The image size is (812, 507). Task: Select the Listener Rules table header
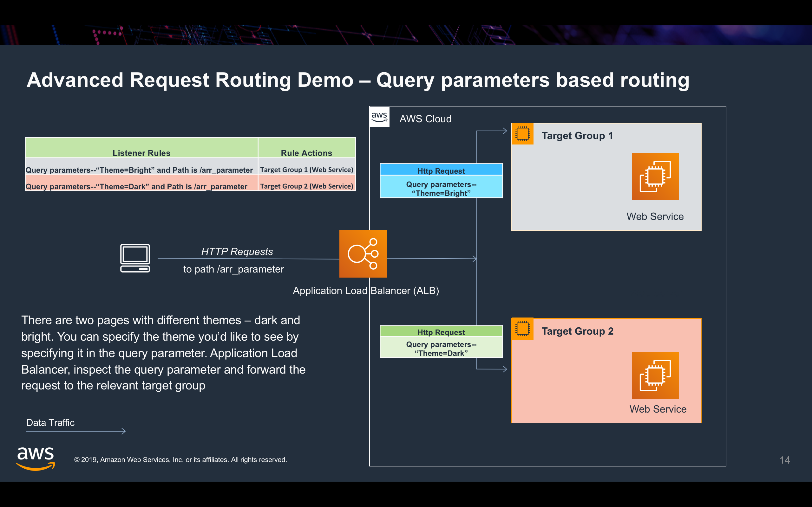141,152
